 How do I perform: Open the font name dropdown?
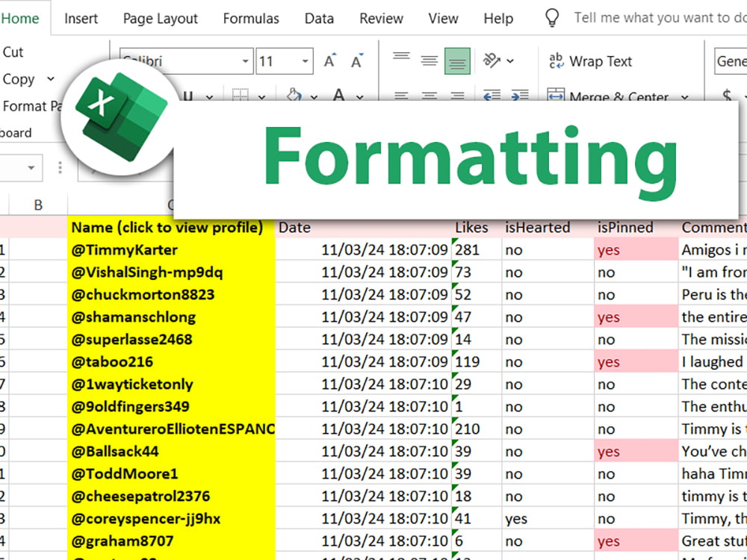point(245,61)
